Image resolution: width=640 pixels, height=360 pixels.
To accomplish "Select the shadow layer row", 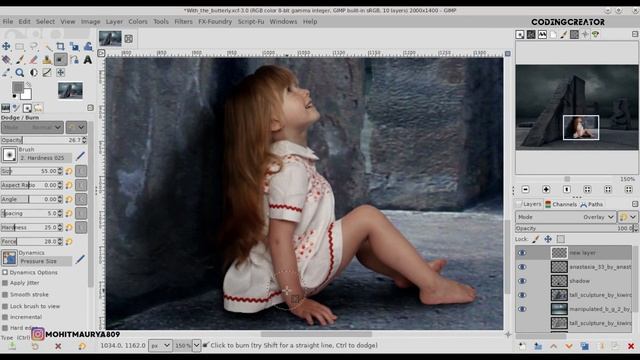I will point(573,281).
